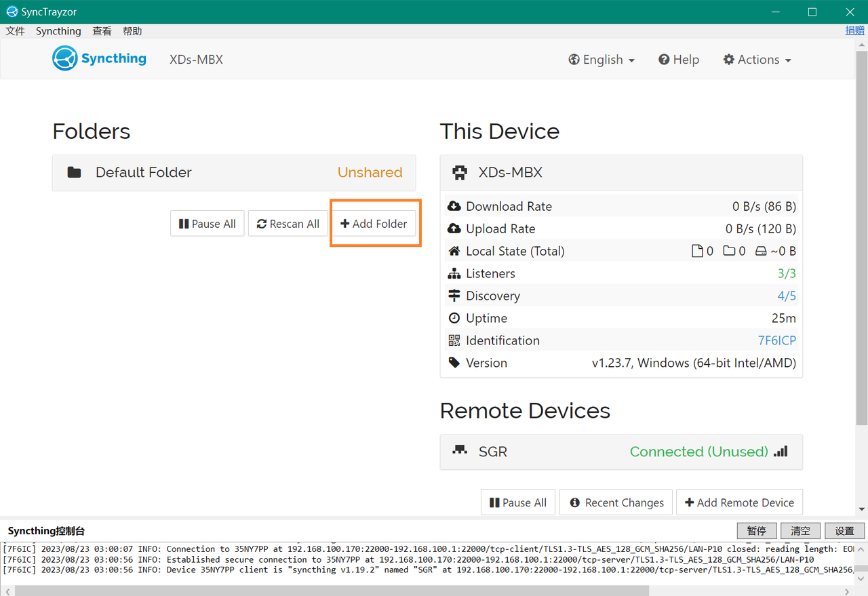
Task: Click the Unshared folder status text
Action: pos(370,172)
